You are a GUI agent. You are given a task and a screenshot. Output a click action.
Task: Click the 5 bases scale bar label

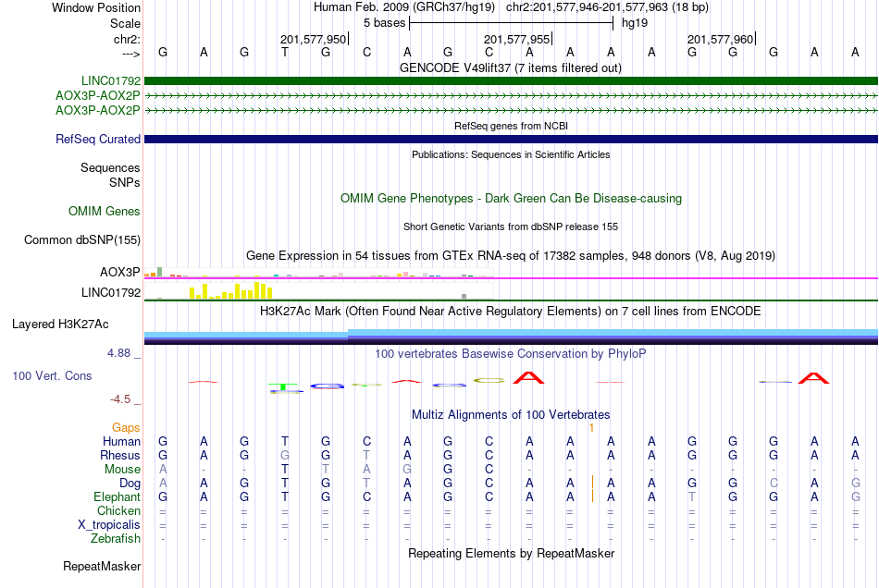pos(384,23)
